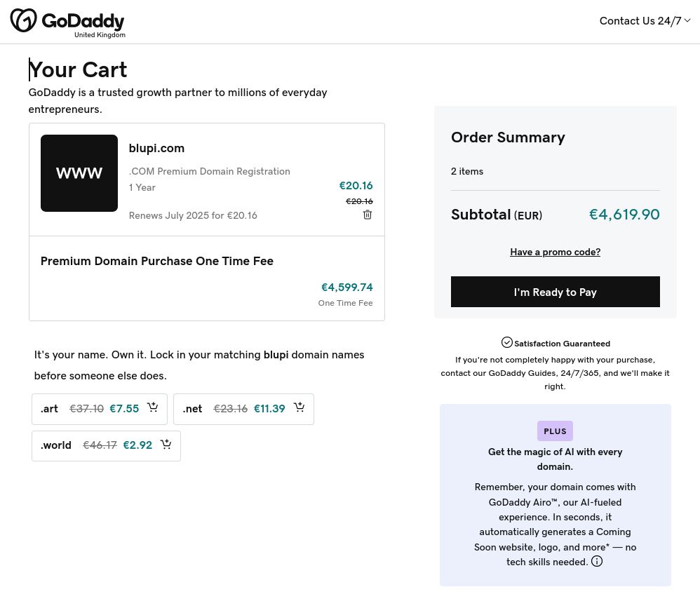Open the promo code link
Image resolution: width=700 pixels, height=594 pixels.
pos(555,252)
